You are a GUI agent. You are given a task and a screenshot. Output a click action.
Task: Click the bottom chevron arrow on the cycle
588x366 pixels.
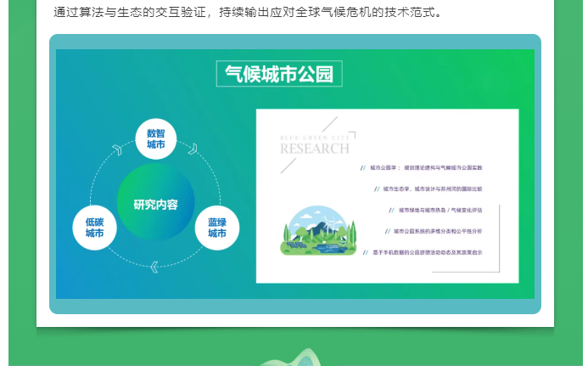click(x=154, y=267)
